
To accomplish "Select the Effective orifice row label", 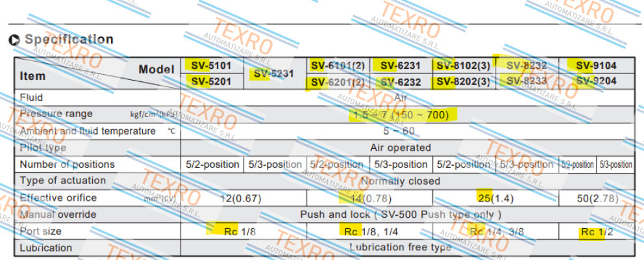I will 58,198.
